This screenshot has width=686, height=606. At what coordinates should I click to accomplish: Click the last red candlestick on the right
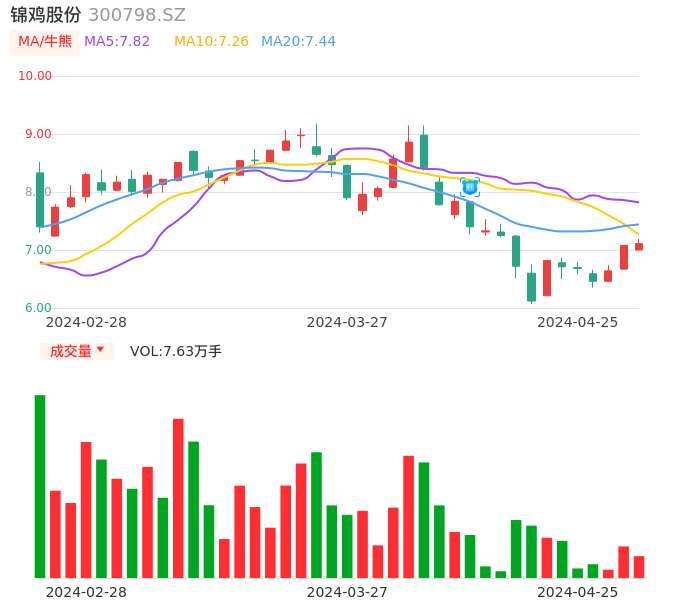tap(639, 246)
